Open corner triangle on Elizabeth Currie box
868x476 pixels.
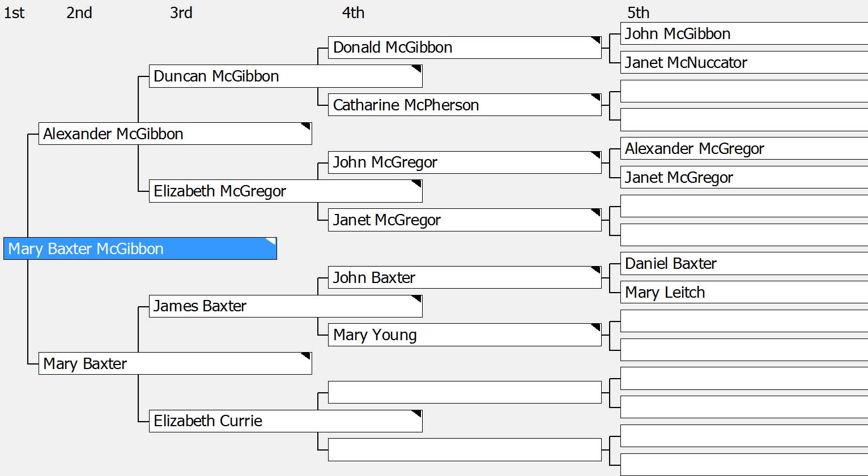[417, 414]
